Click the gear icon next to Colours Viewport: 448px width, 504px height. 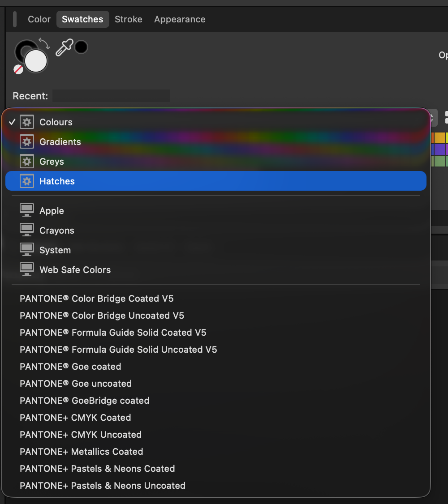27,122
